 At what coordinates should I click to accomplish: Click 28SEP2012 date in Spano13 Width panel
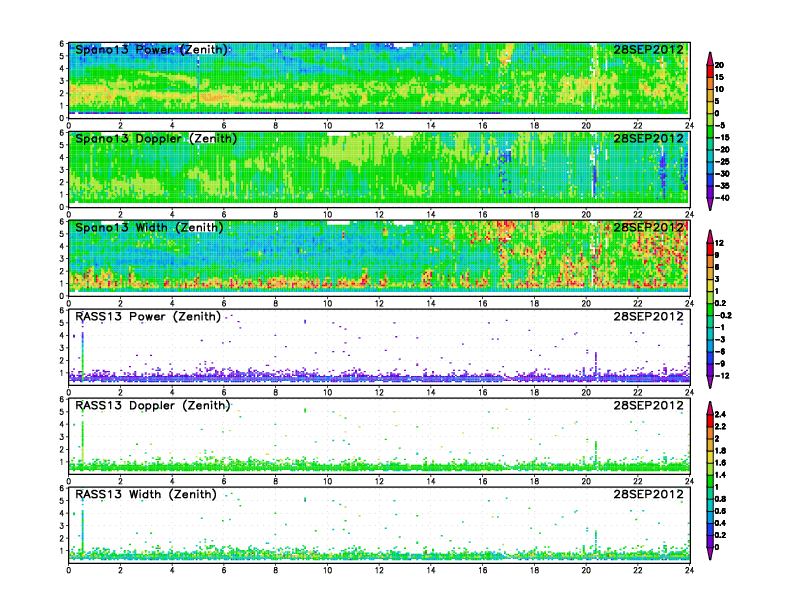tap(648, 227)
